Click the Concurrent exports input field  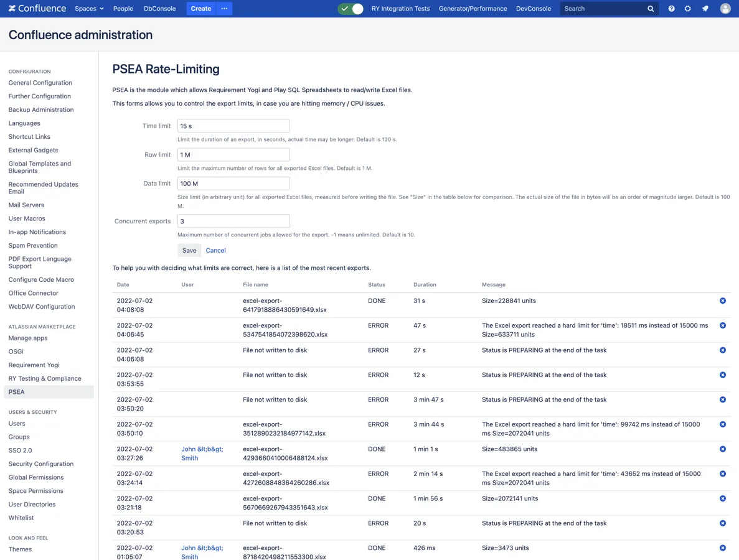233,221
